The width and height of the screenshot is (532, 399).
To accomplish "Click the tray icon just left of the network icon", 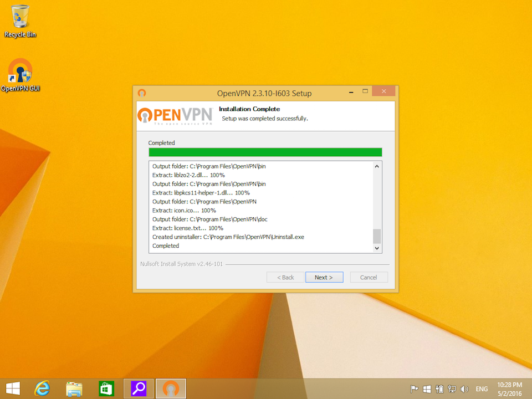I will pyautogui.click(x=439, y=389).
